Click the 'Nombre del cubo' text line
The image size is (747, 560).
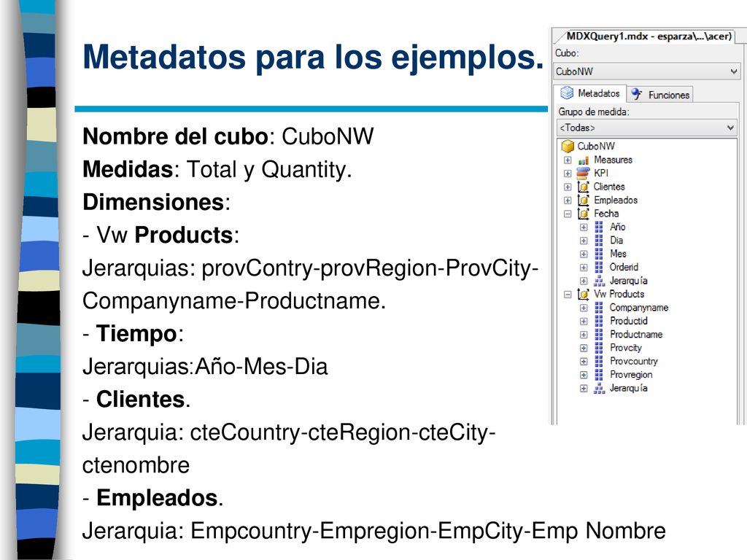point(228,136)
